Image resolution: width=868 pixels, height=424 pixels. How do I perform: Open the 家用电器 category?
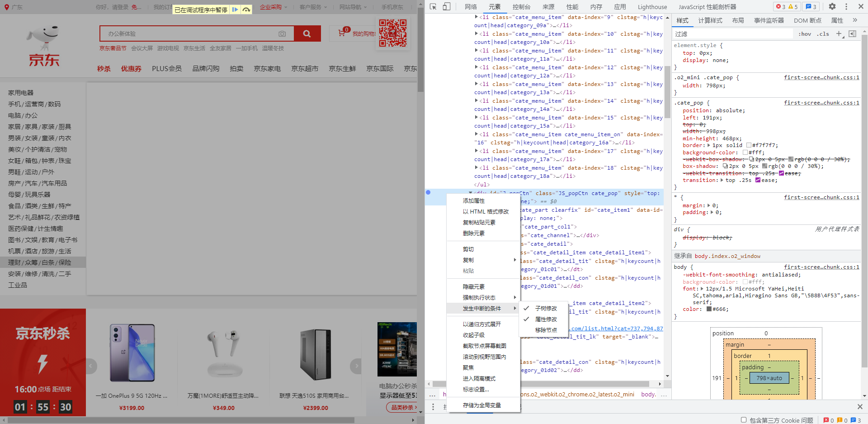coord(21,93)
